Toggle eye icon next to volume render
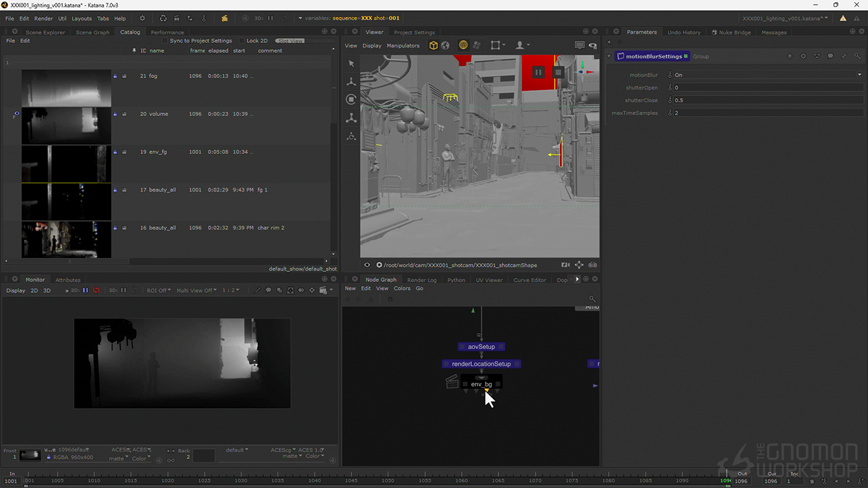The image size is (868, 488). click(x=16, y=115)
